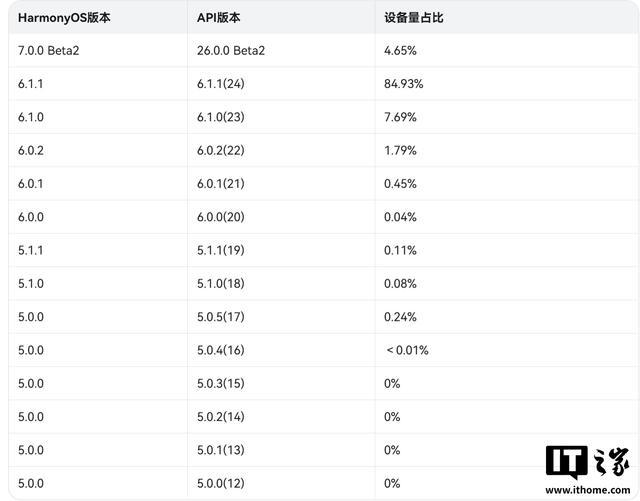640x501 pixels.
Task: Click the < 0.01% share value
Action: point(407,350)
